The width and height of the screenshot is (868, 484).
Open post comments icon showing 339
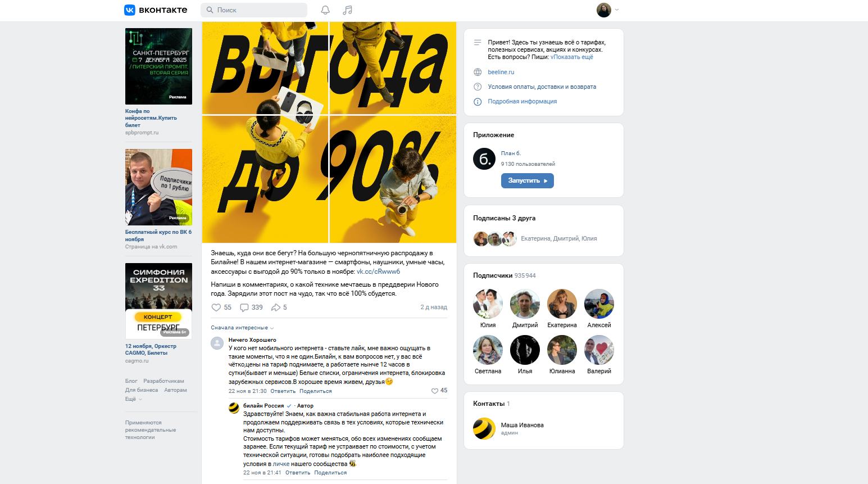click(244, 307)
